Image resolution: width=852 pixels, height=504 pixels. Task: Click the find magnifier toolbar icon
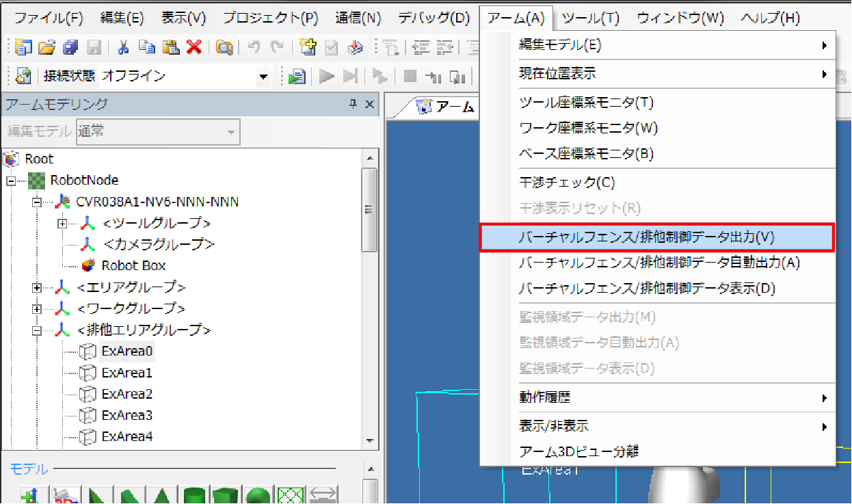coord(224,47)
